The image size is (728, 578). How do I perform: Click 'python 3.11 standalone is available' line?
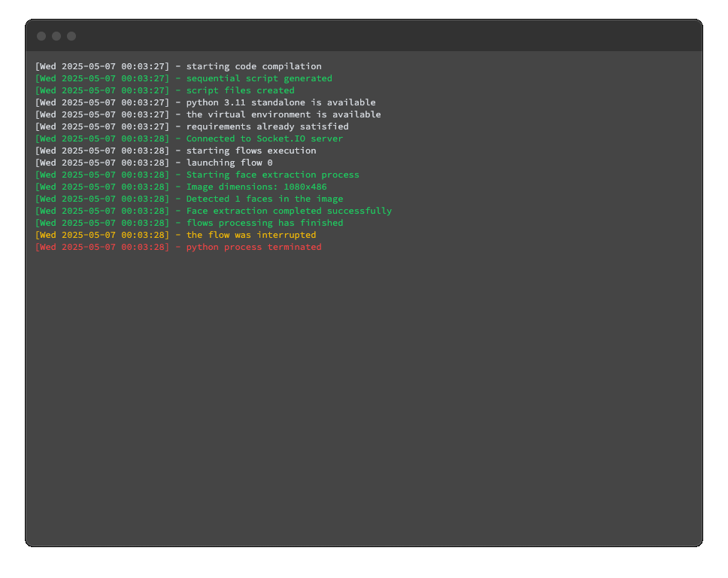[x=281, y=102]
